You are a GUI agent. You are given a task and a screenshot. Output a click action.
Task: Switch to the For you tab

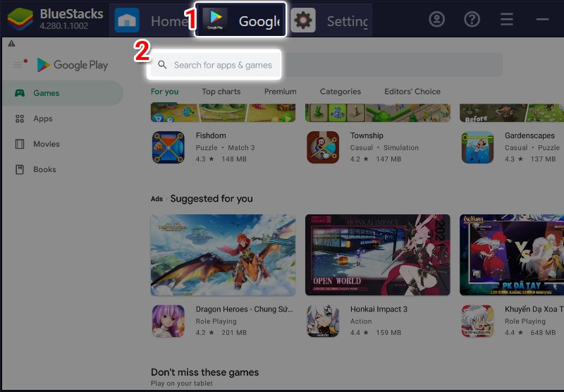164,92
